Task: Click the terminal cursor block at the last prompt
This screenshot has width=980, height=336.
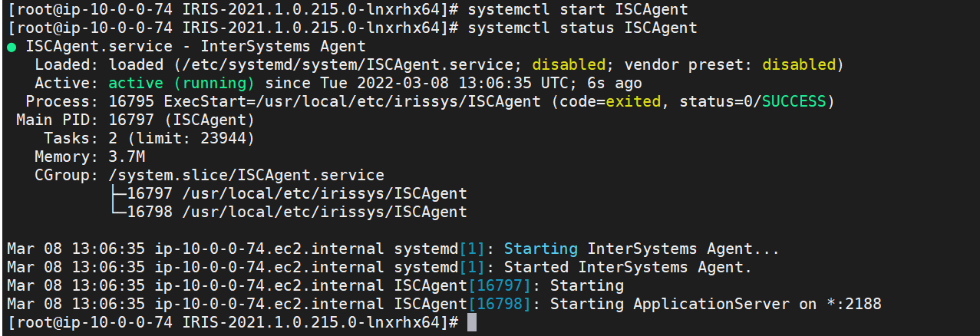Action: tap(471, 323)
